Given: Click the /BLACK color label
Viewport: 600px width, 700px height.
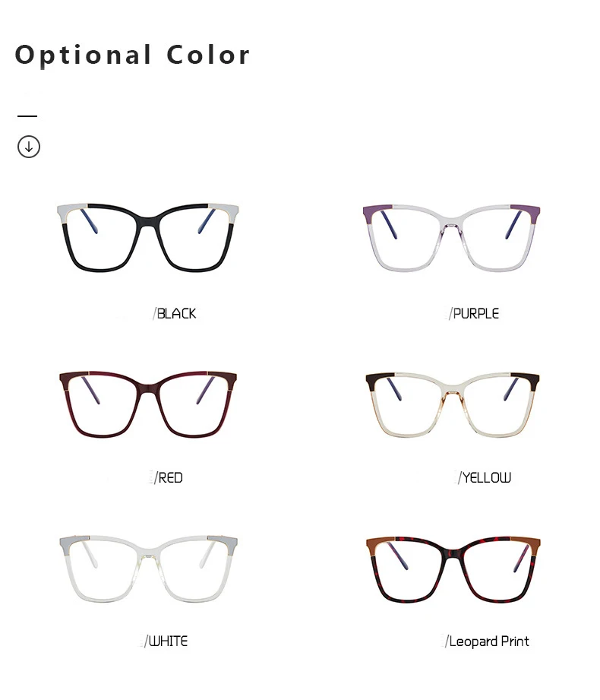Looking at the screenshot, I should [x=175, y=313].
